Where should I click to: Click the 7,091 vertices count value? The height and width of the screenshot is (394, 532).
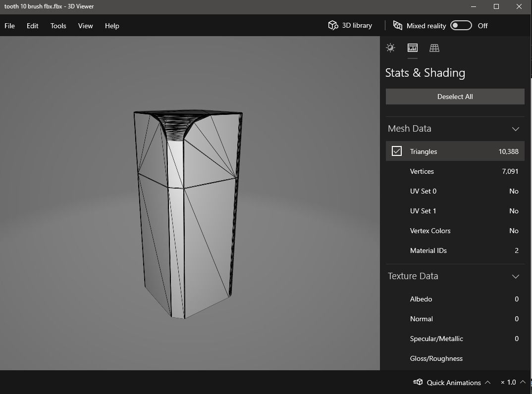click(510, 171)
